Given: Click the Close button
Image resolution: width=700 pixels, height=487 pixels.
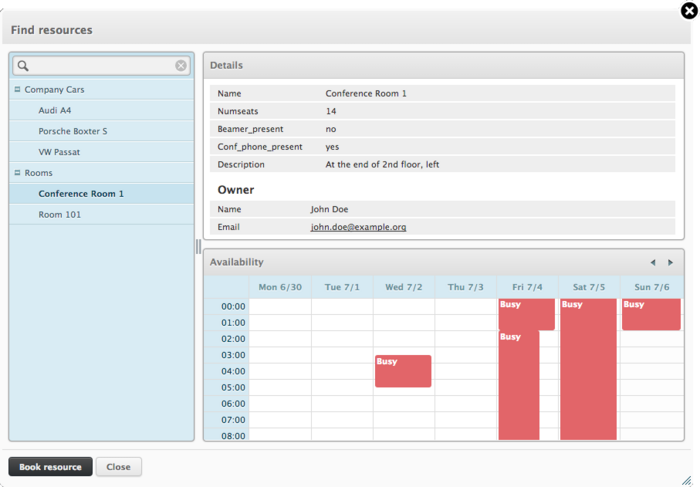Looking at the screenshot, I should pyautogui.click(x=119, y=467).
